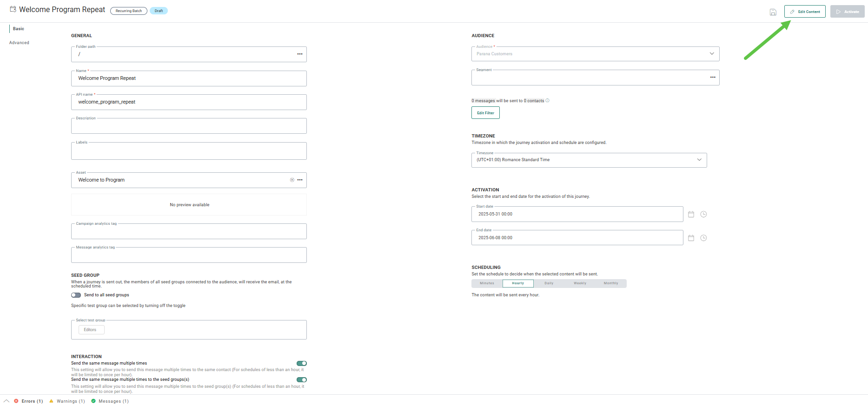The height and width of the screenshot is (405, 868).
Task: Open end date clock time picker
Action: (x=703, y=238)
